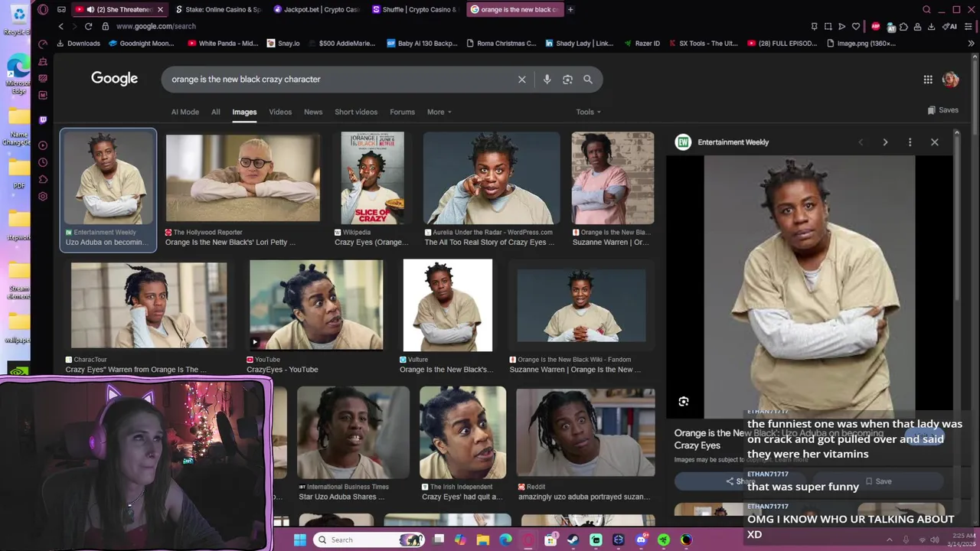Click the magnifying glass search button
Viewport: 980px width, 551px height.
(588, 80)
